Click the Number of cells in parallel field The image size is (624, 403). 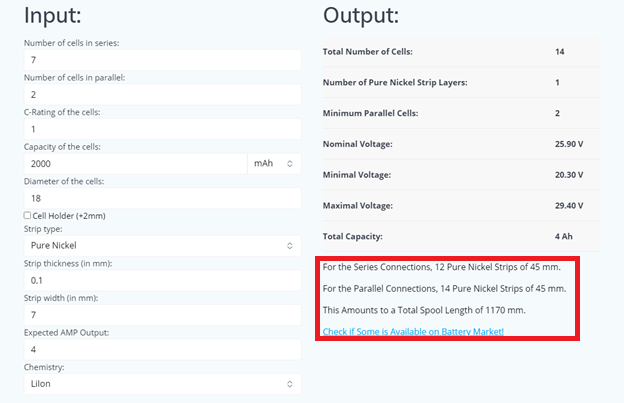pos(162,94)
